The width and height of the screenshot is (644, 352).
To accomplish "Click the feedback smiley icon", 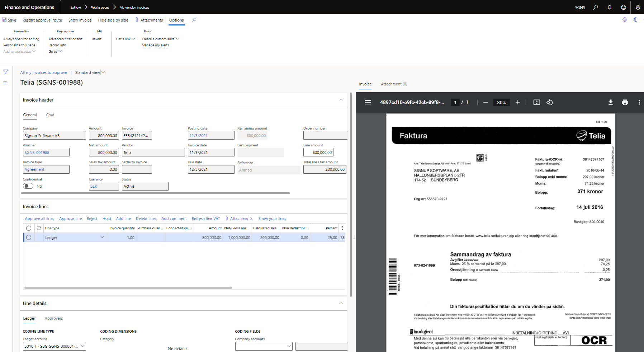I will pyautogui.click(x=624, y=7).
